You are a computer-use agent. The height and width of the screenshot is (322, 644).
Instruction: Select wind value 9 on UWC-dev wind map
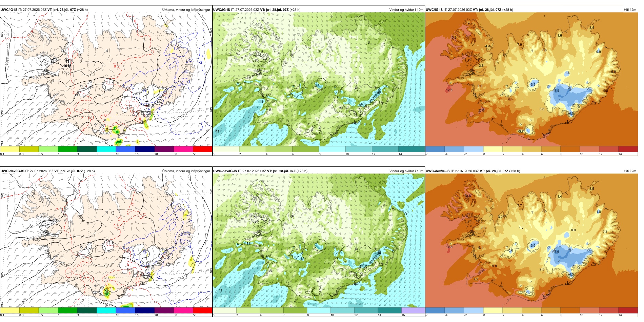tap(406, 213)
